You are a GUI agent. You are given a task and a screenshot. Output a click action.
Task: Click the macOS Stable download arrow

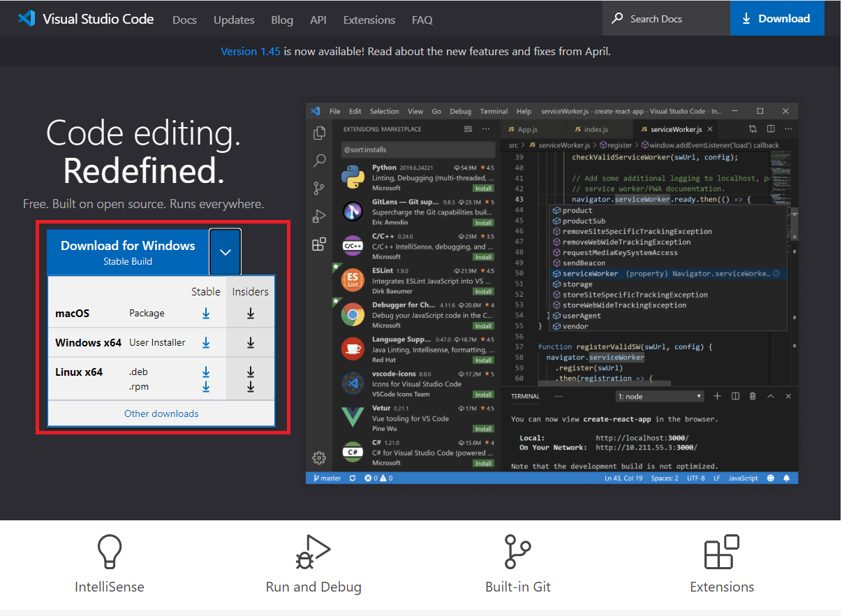(206, 314)
